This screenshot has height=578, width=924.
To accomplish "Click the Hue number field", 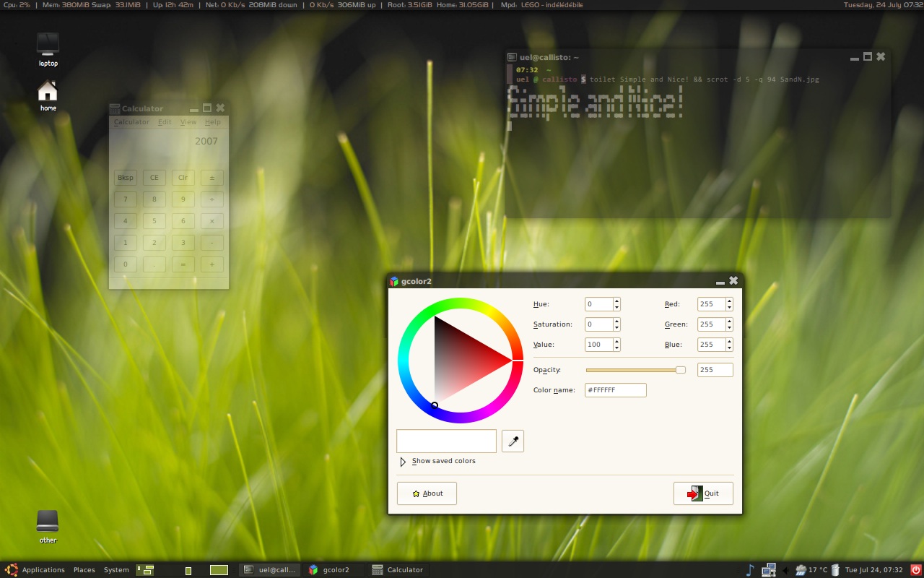I will pyautogui.click(x=599, y=304).
